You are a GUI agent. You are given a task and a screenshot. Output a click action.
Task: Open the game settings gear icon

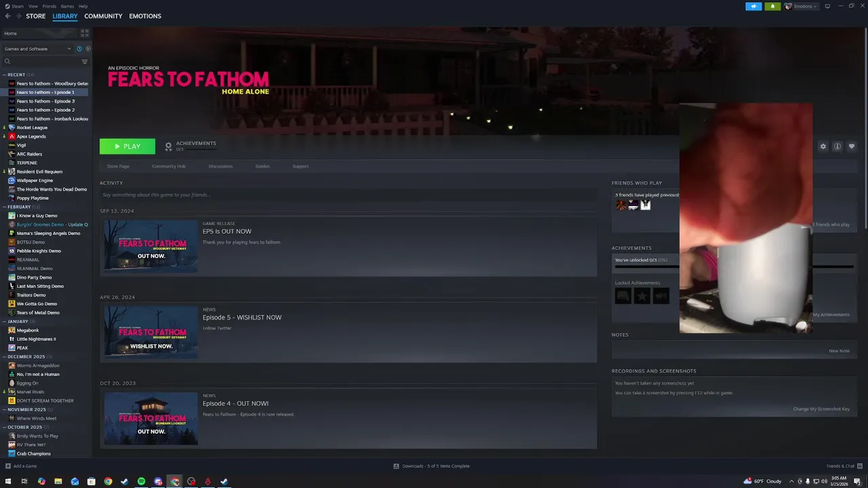point(823,146)
